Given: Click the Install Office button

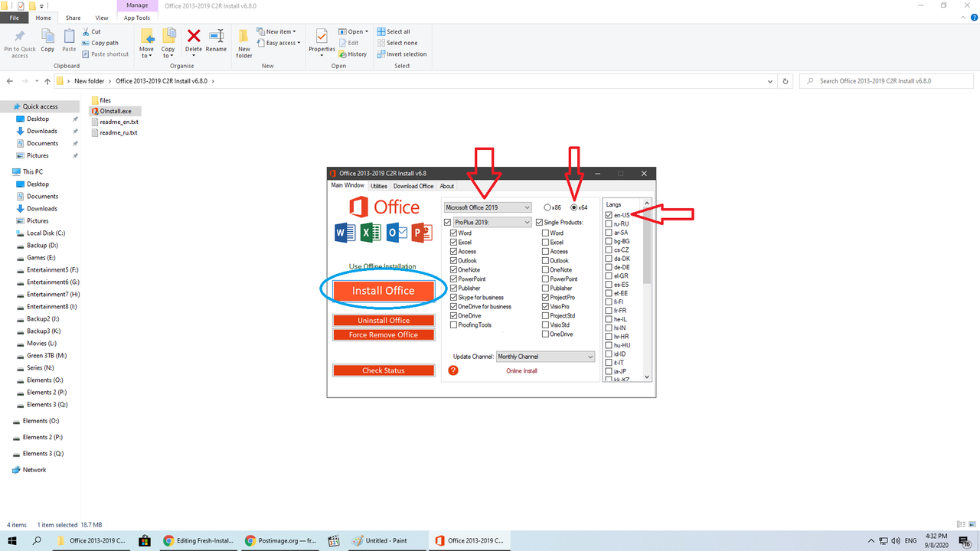Looking at the screenshot, I should 383,291.
